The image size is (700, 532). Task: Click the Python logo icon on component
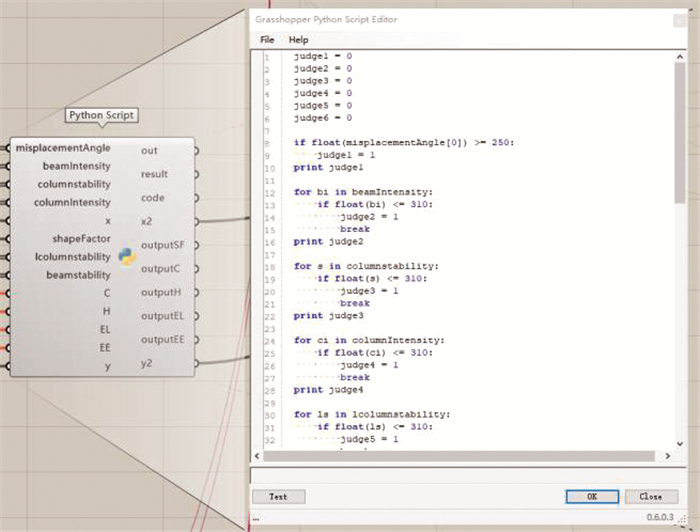coord(127,257)
